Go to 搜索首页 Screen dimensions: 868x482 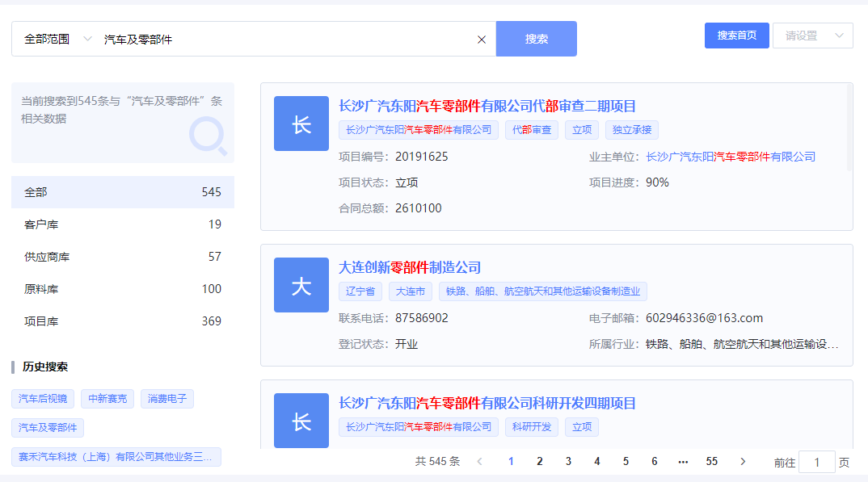[x=737, y=36]
